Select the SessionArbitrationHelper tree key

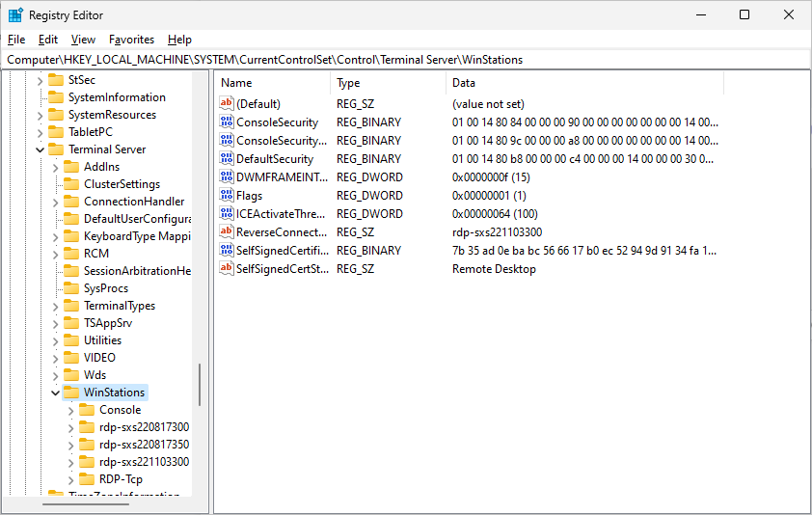click(x=137, y=271)
